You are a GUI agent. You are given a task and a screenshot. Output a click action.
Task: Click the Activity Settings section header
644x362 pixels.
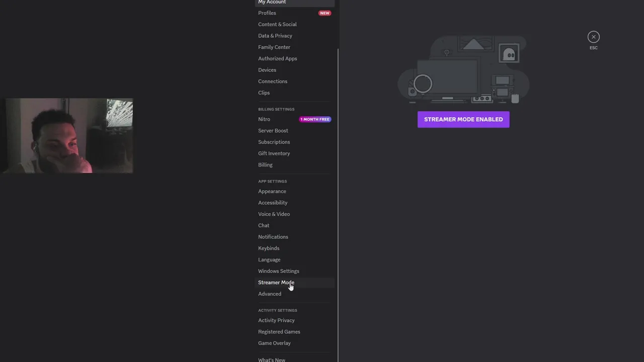click(277, 310)
